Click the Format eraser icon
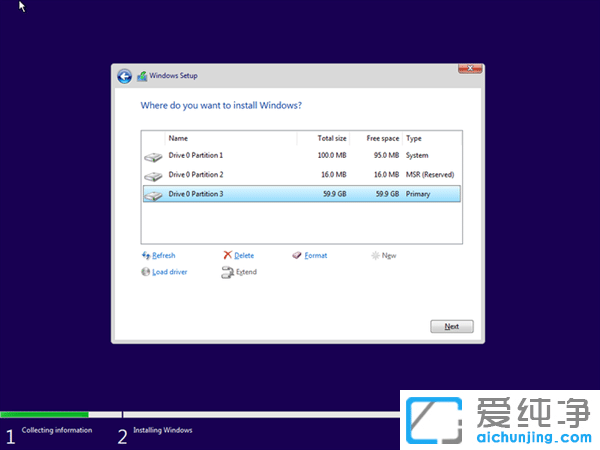The width and height of the screenshot is (600, 450). point(297,255)
